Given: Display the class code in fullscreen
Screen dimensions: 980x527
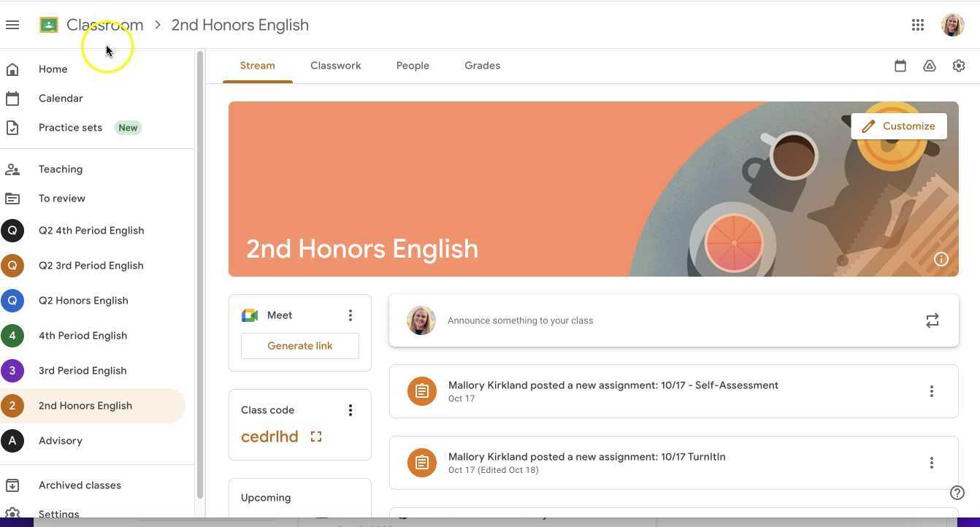Looking at the screenshot, I should [315, 436].
